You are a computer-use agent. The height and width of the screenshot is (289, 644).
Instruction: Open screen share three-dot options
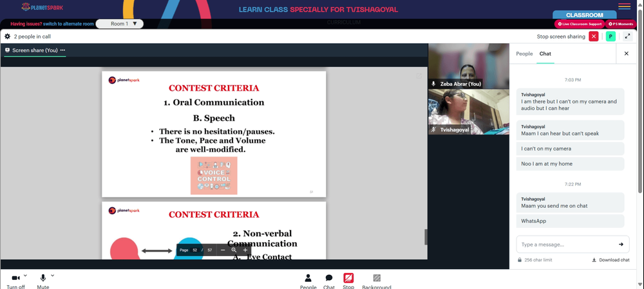[63, 50]
